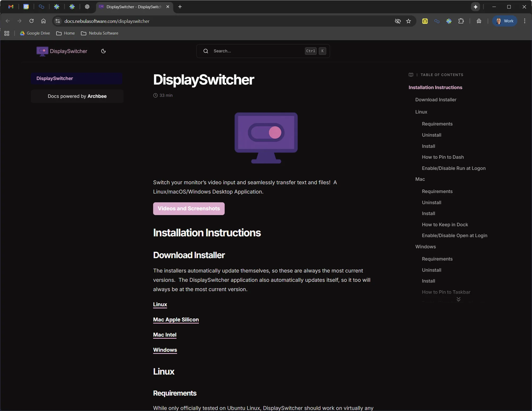
Task: Click the Videos and Screenshots button
Action: tap(189, 209)
